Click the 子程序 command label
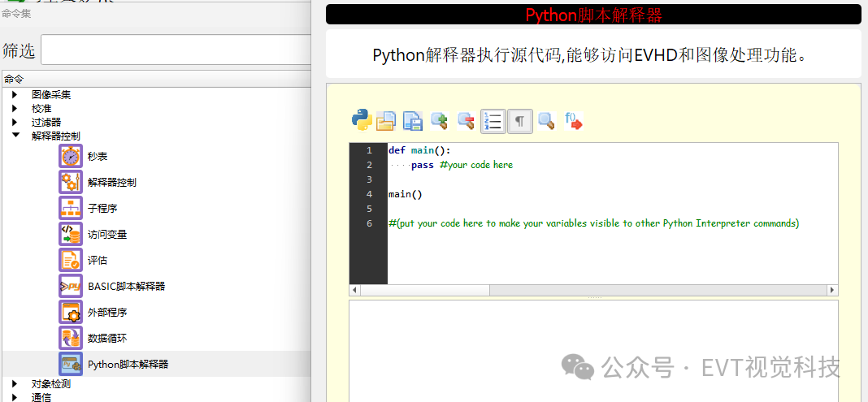868x402 pixels. tap(102, 209)
